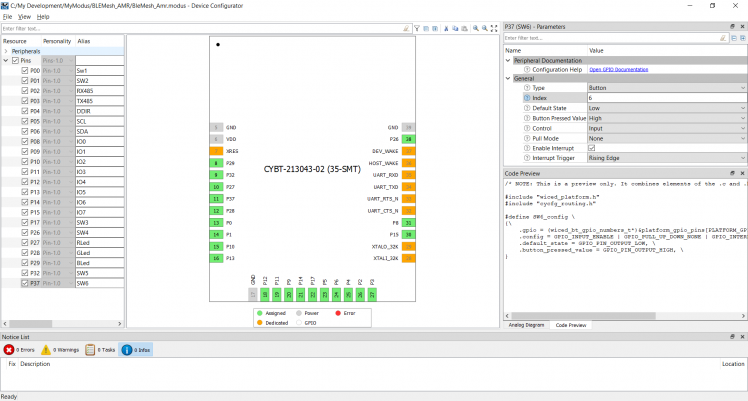Click the info icon beside Type parameter

point(526,88)
